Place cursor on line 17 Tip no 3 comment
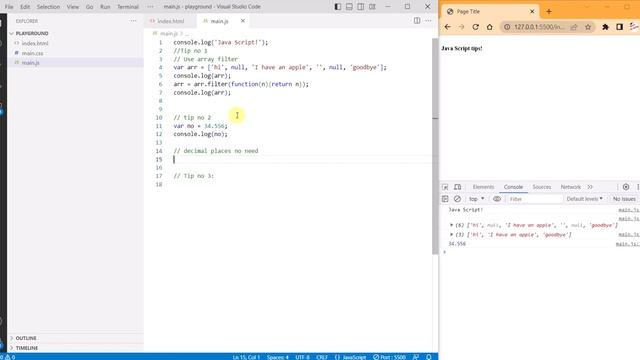Screen dimensions: 640x360 [193, 176]
